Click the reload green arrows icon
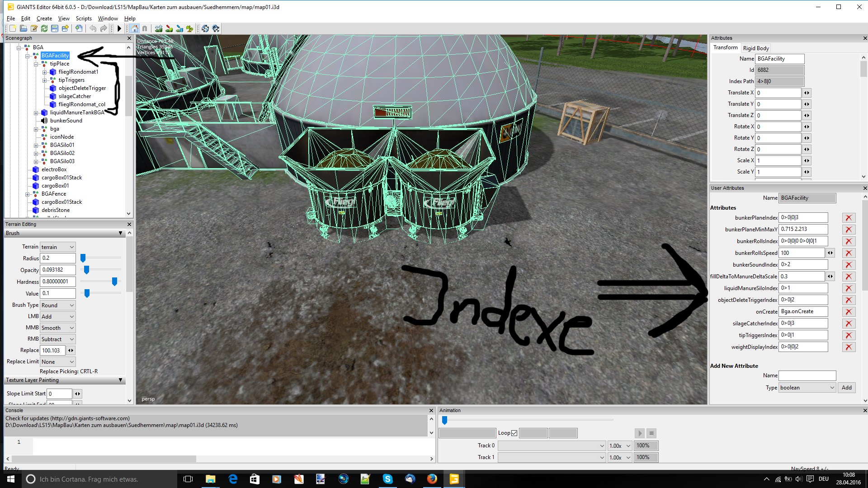Screen dimensions: 868x488 click(x=44, y=28)
